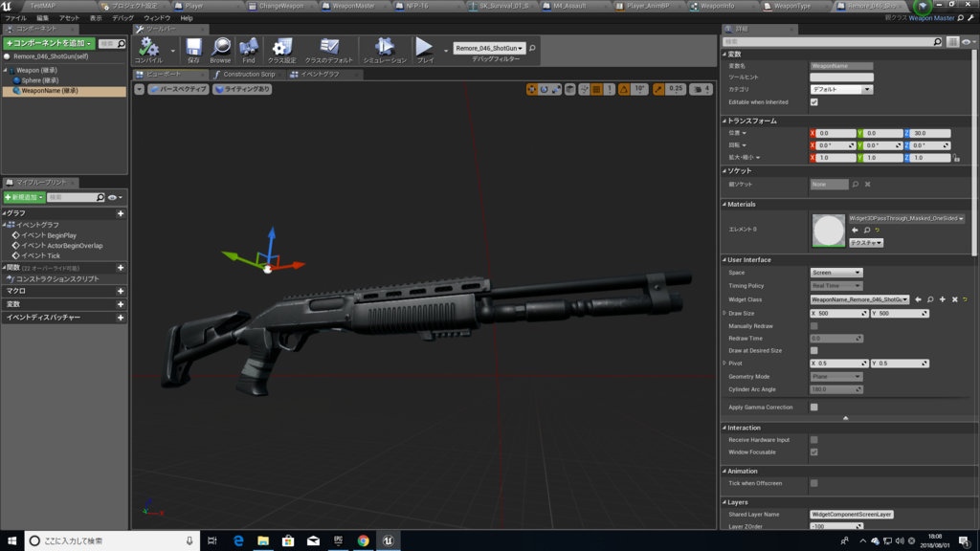
Task: Use selected asset arrow for material element 0
Action: click(855, 230)
